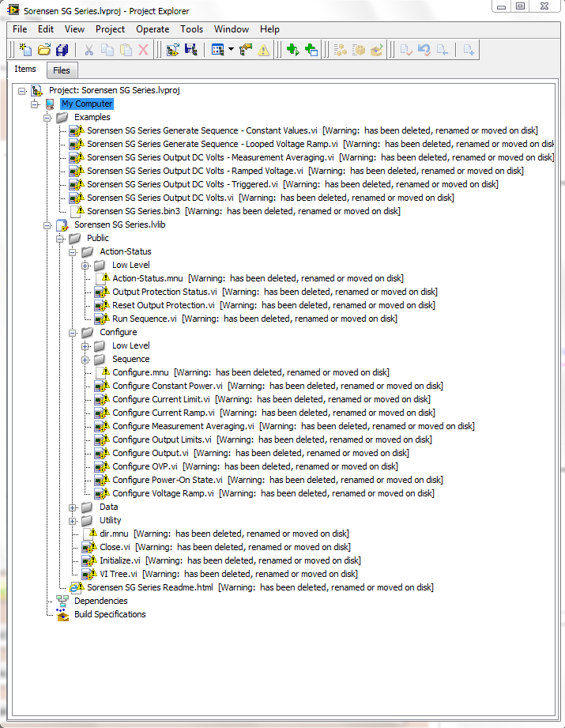Image resolution: width=565 pixels, height=728 pixels.
Task: Select Initialize.vi in the tree
Action: 120,560
